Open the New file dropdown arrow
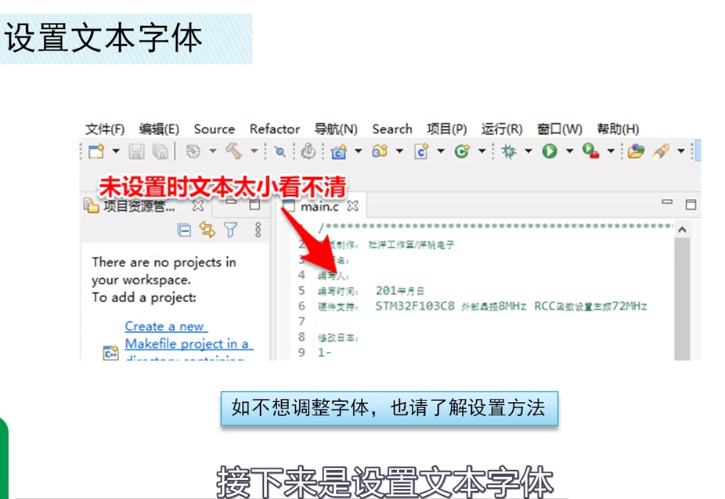Screen dimensions: 725x499 (x=116, y=151)
